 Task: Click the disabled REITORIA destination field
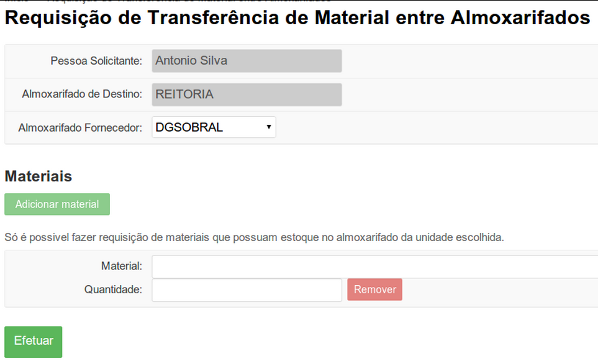247,94
